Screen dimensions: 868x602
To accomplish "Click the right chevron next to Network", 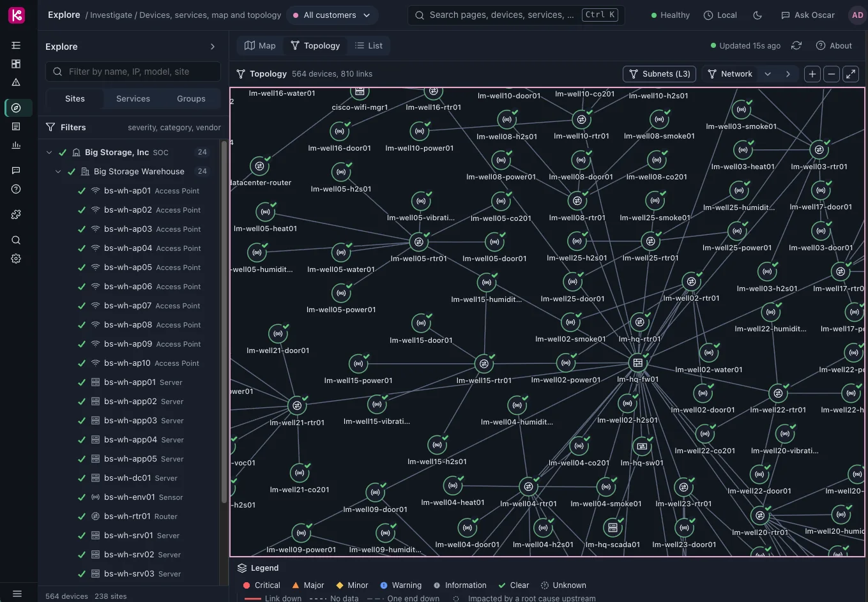I will click(x=788, y=74).
